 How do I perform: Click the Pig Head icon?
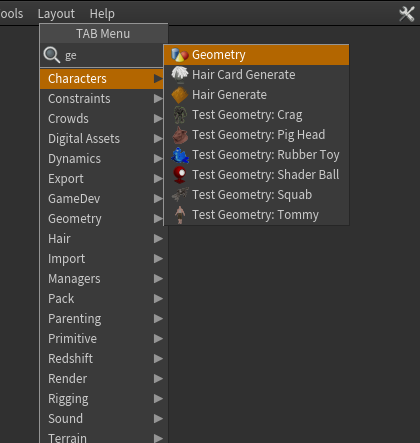(x=180, y=135)
